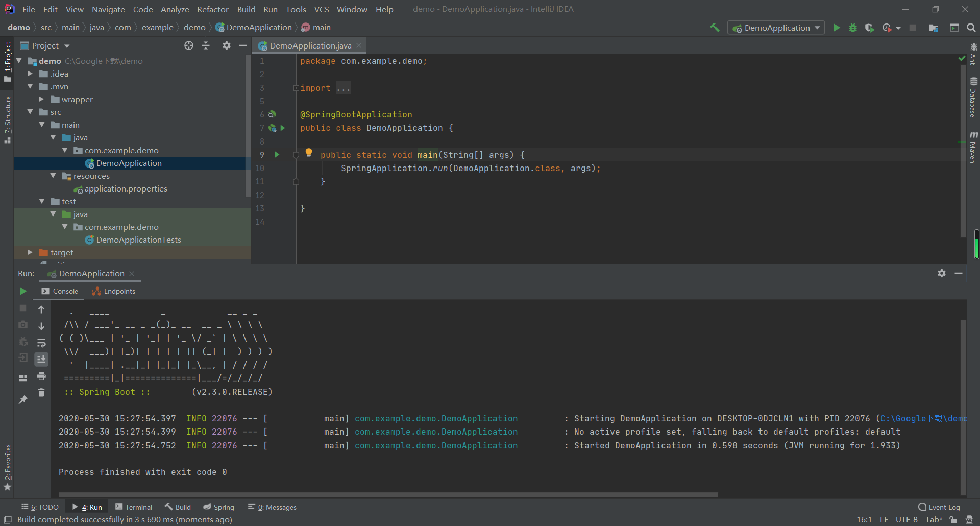980x526 pixels.
Task: Click Scroll up arrow in console
Action: tap(41, 309)
